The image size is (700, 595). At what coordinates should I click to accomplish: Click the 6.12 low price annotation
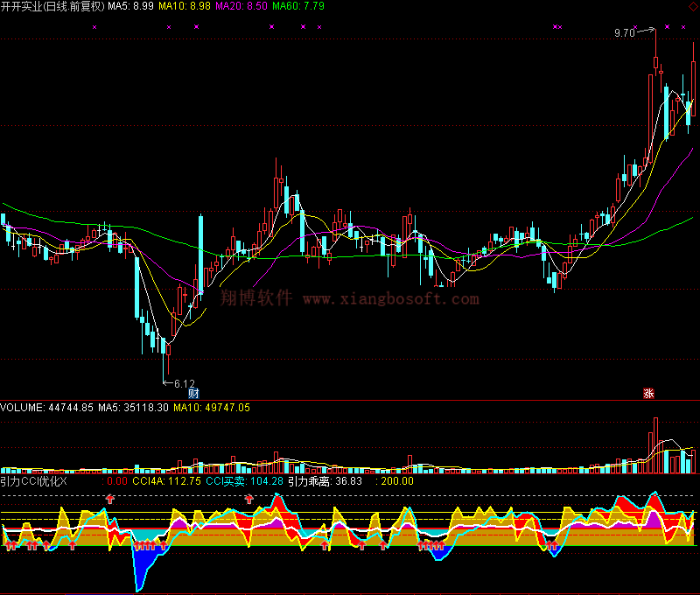click(185, 383)
